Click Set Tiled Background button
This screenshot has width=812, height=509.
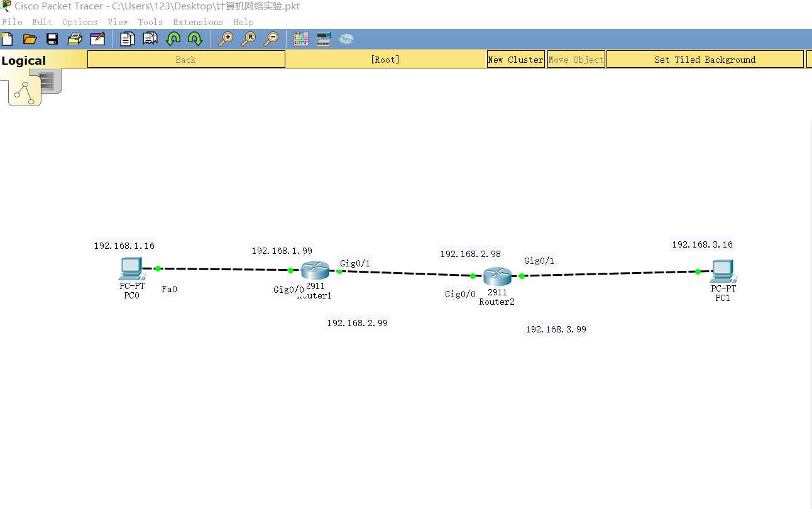705,60
